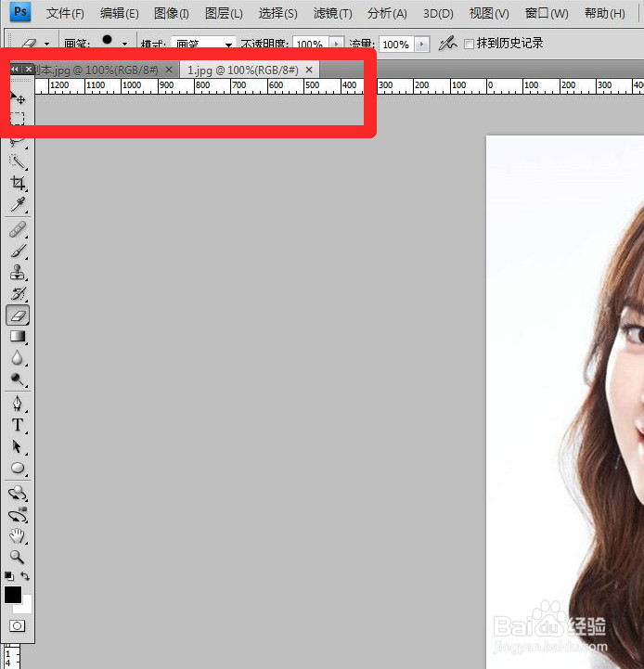Open the 选择(S) menu
The width and height of the screenshot is (644, 669).
[277, 13]
